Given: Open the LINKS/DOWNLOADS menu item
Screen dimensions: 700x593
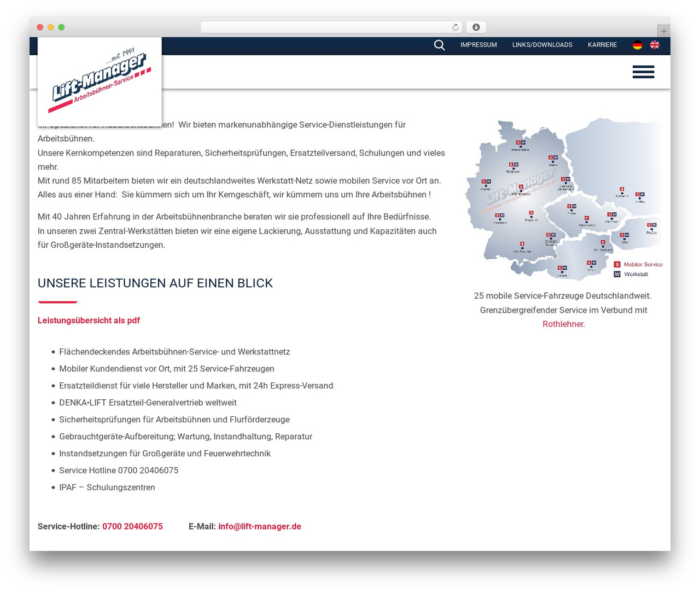Looking at the screenshot, I should [x=542, y=45].
